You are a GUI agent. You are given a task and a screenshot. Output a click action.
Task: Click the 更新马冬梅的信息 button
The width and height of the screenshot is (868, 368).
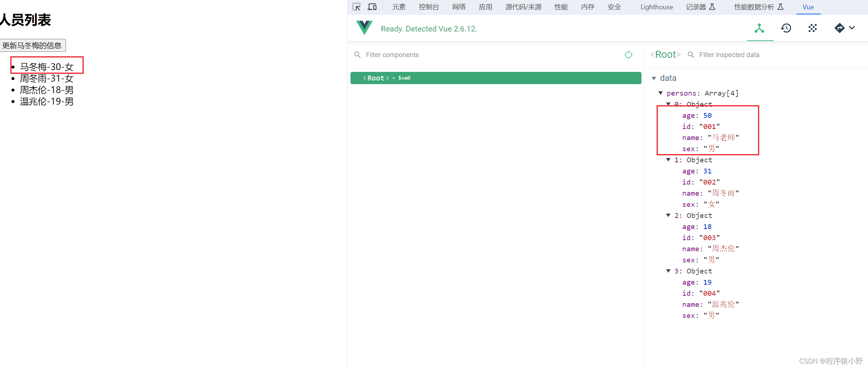coord(33,46)
